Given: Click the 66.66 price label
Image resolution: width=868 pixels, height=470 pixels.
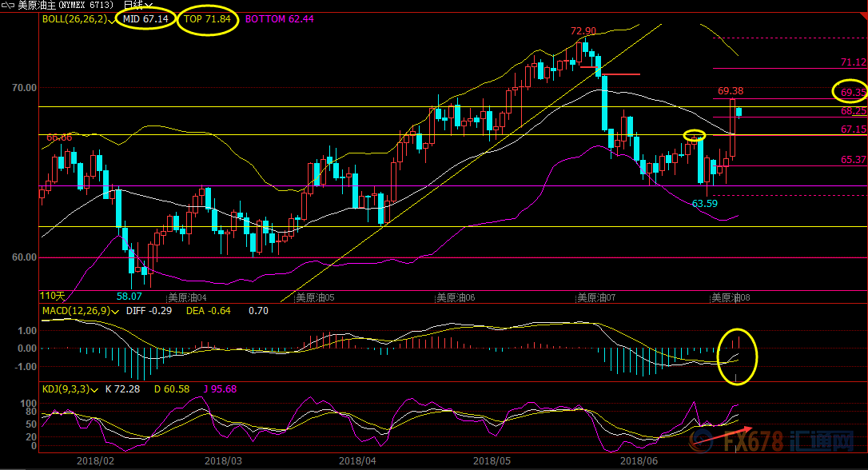Looking at the screenshot, I should click(59, 137).
